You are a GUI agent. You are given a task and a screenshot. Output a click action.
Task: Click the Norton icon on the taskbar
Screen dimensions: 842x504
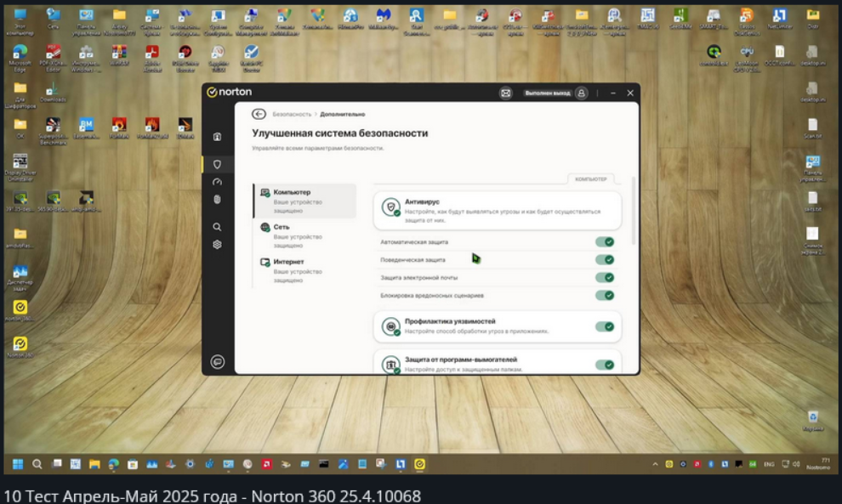pos(420,464)
